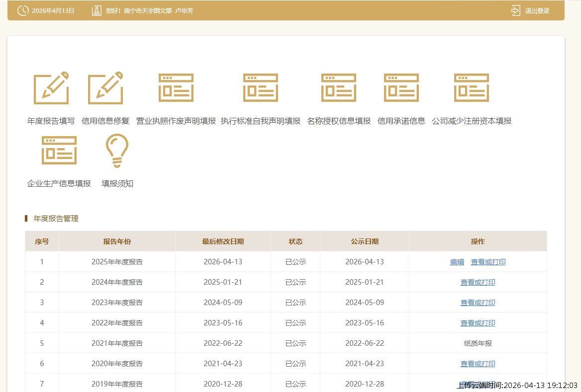Open the 信用承诺信息 icon
The width and height of the screenshot is (581, 392).
[401, 88]
